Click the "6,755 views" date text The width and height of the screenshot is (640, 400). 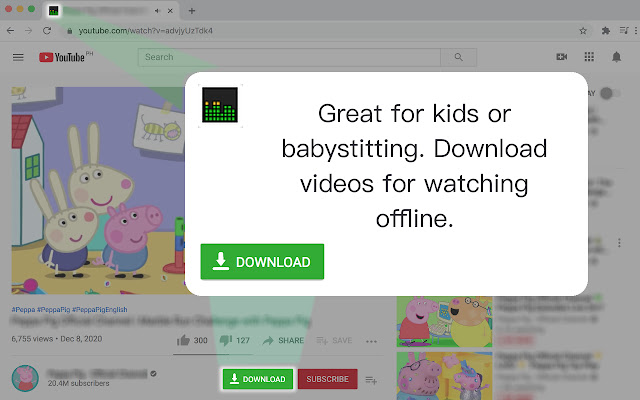57,339
